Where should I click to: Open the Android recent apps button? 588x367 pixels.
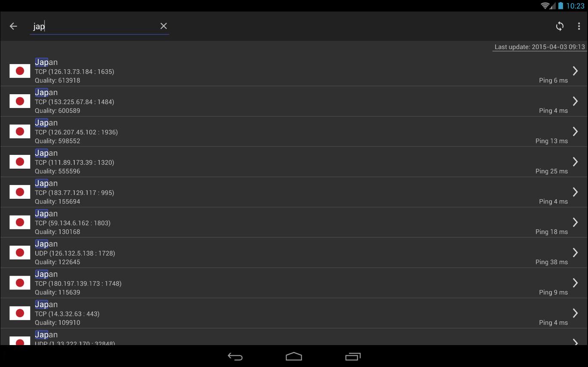(353, 356)
